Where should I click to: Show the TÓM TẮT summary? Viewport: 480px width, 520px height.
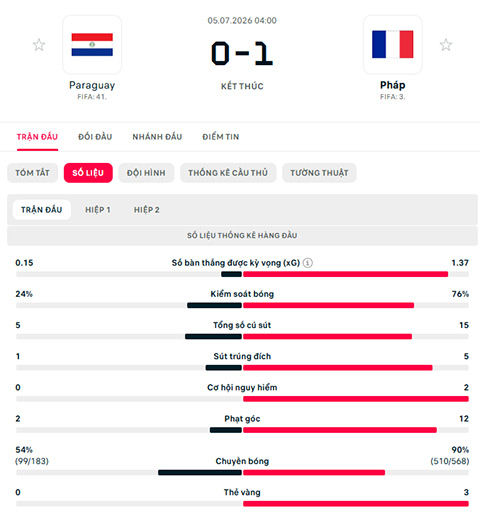(x=32, y=173)
